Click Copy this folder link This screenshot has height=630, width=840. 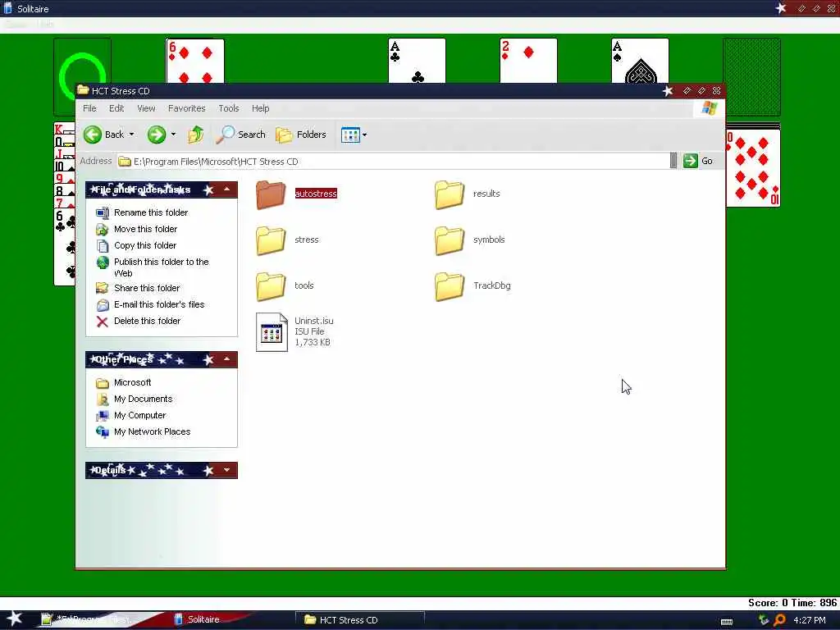(x=144, y=245)
